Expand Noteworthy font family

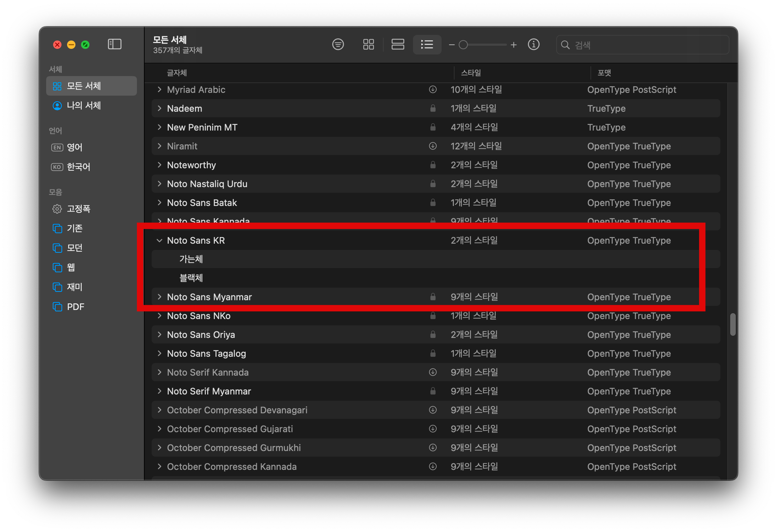click(159, 165)
